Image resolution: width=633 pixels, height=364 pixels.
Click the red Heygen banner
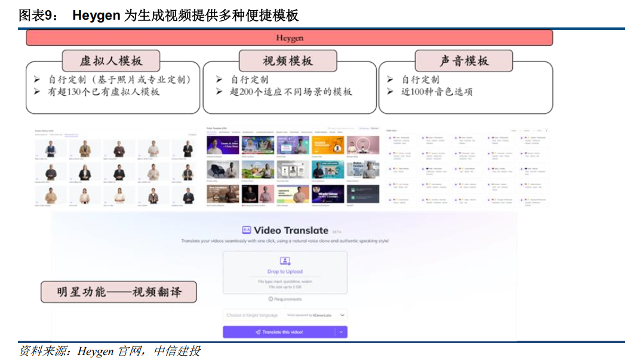290,38
